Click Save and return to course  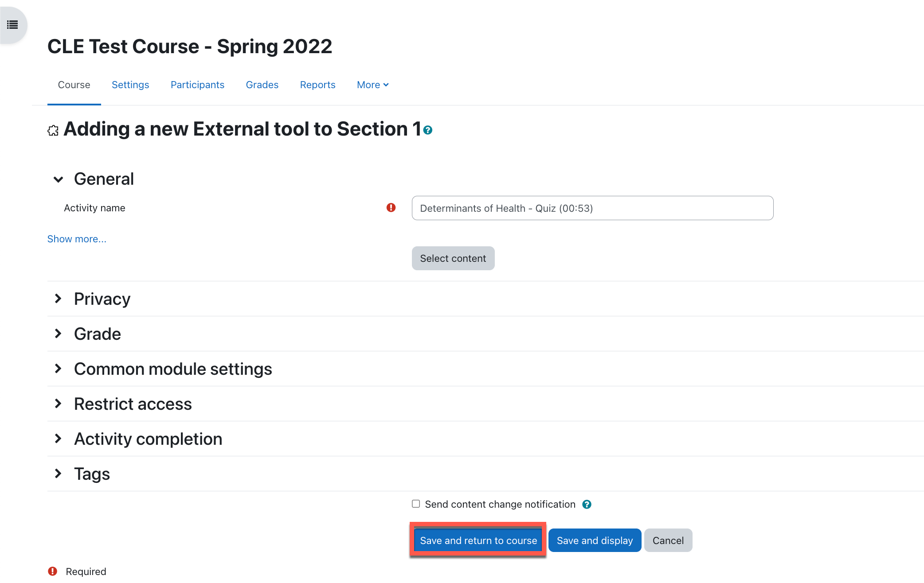(478, 540)
